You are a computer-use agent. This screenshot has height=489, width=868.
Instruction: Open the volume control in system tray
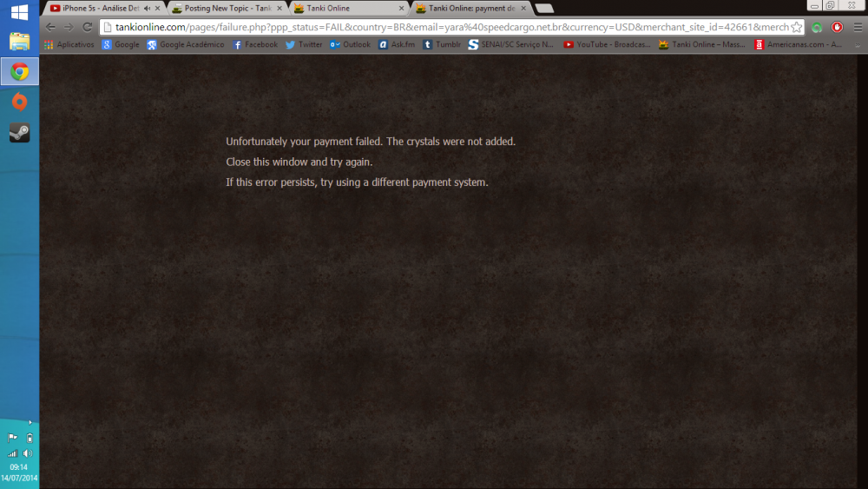(28, 453)
